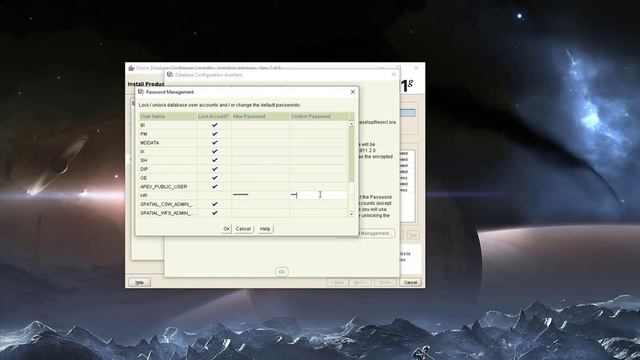Click the account table vertical scrollbar thumb
The image size is (640, 360).
point(351,154)
